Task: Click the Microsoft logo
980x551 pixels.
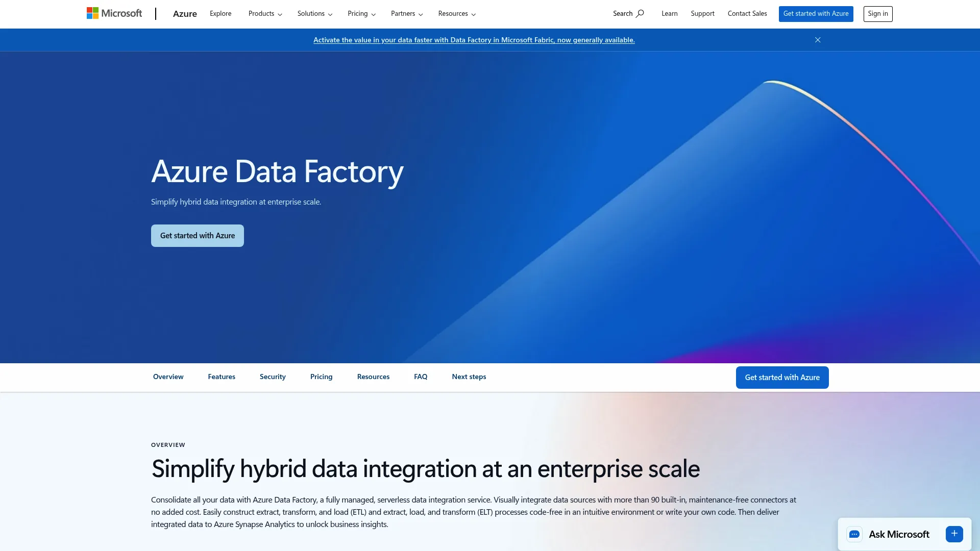Action: click(x=114, y=13)
